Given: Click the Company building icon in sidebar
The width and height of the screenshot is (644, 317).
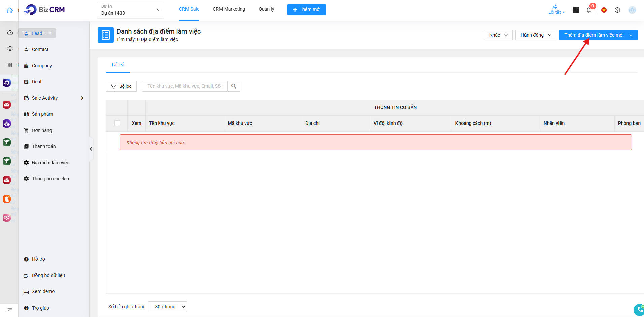Looking at the screenshot, I should pos(26,66).
